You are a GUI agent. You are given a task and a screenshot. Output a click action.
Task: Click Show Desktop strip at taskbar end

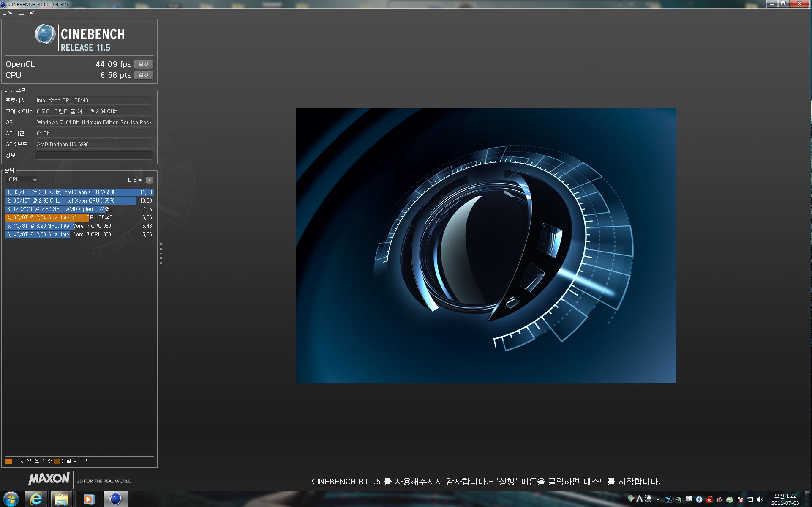coord(808,499)
